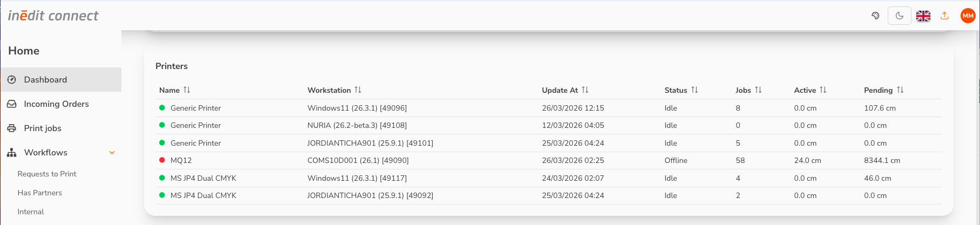Open the theme palette icon in header

click(875, 16)
